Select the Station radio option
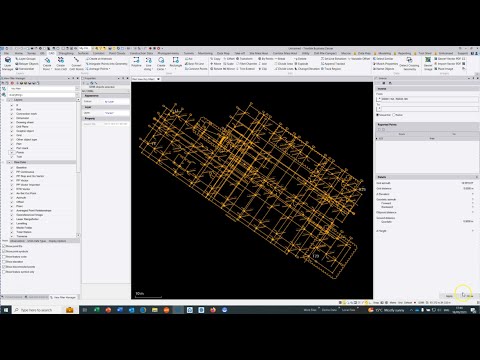 pyautogui.click(x=398, y=115)
